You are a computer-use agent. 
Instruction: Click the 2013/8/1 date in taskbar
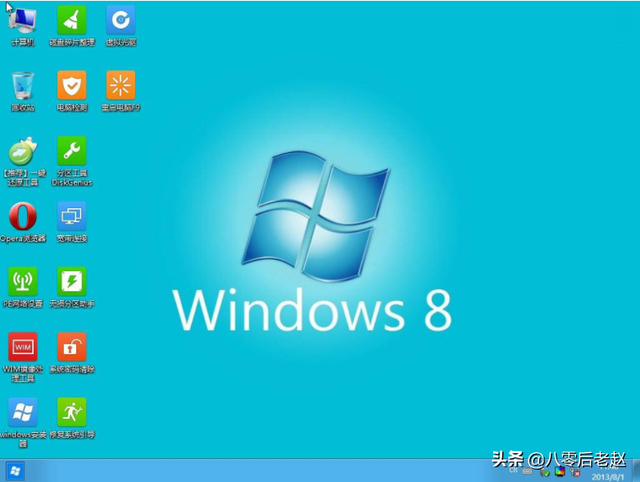[x=608, y=477]
